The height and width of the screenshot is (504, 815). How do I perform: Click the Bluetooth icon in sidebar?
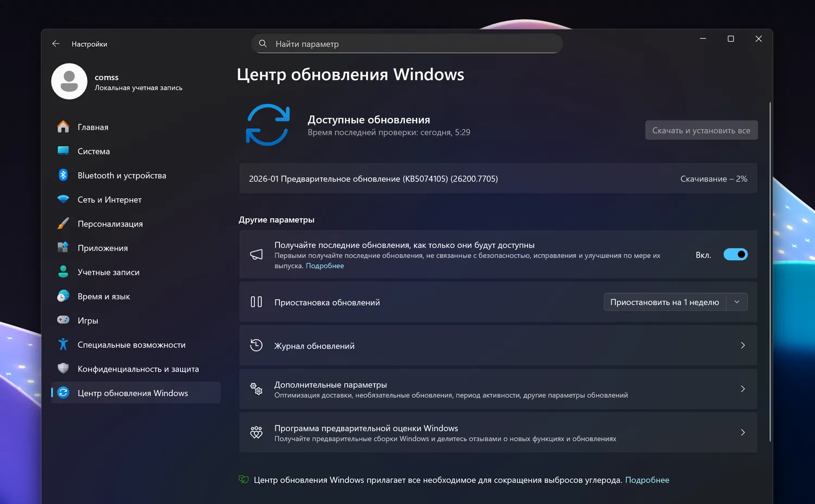(x=63, y=175)
